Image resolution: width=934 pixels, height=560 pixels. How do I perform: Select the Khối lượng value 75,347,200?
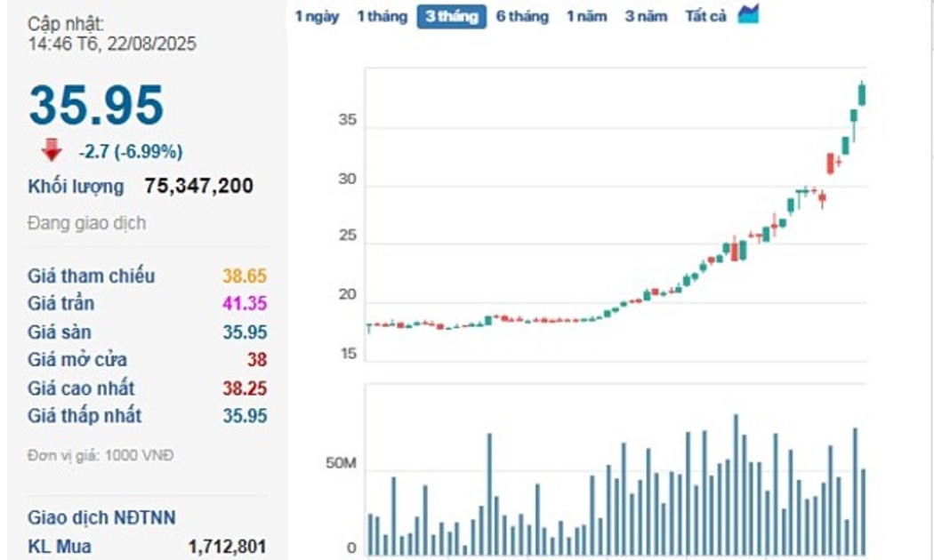point(198,186)
